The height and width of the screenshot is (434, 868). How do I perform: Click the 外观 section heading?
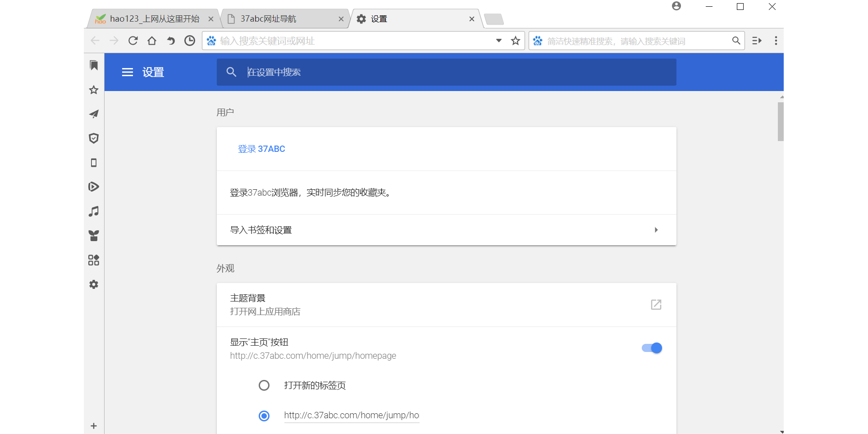pos(225,268)
